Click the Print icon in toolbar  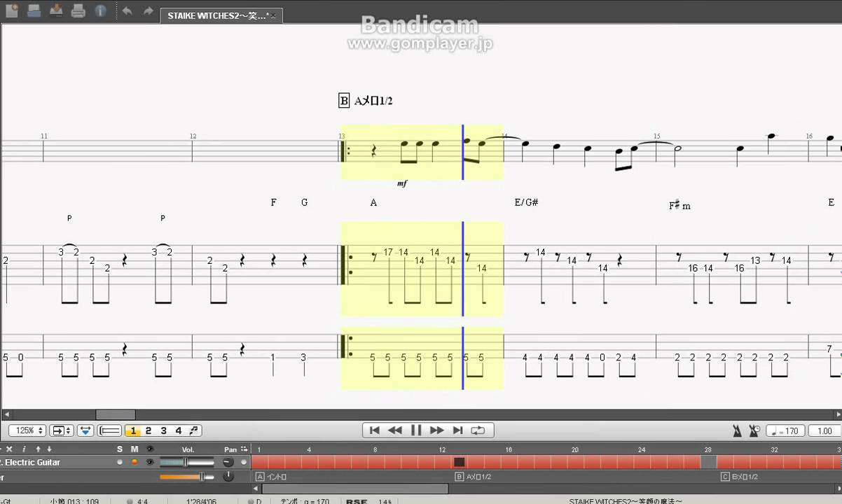tap(78, 10)
